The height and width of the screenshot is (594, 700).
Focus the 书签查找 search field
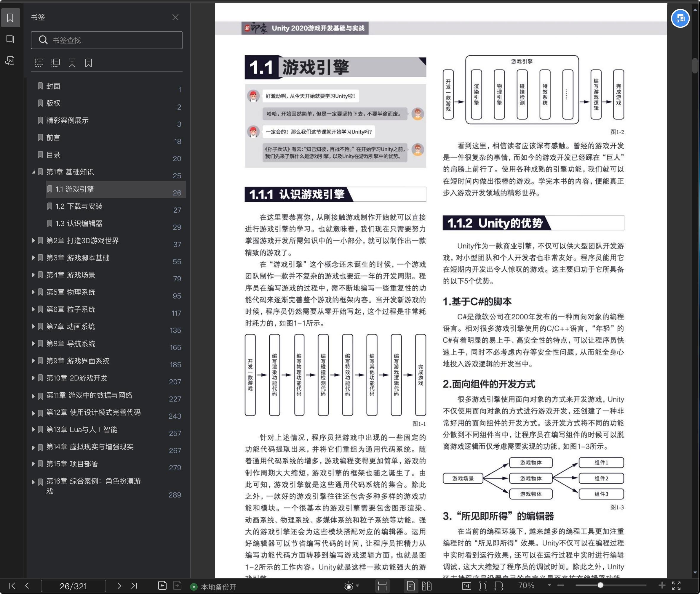[x=106, y=40]
